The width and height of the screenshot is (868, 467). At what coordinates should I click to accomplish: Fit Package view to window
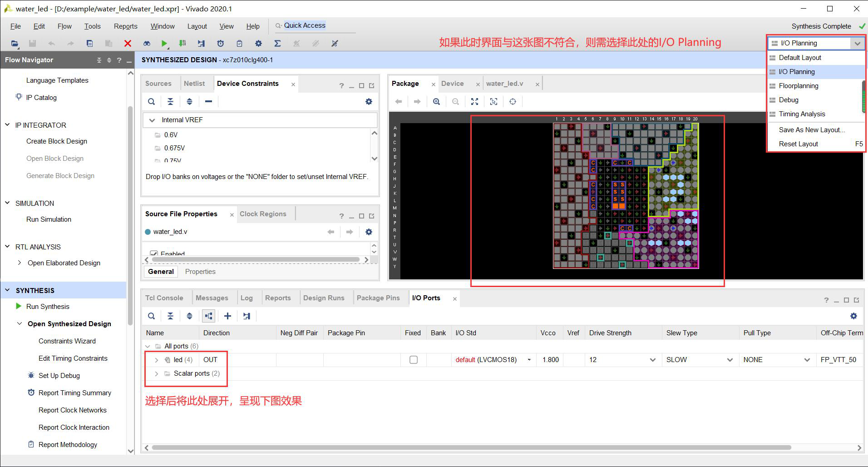[474, 102]
